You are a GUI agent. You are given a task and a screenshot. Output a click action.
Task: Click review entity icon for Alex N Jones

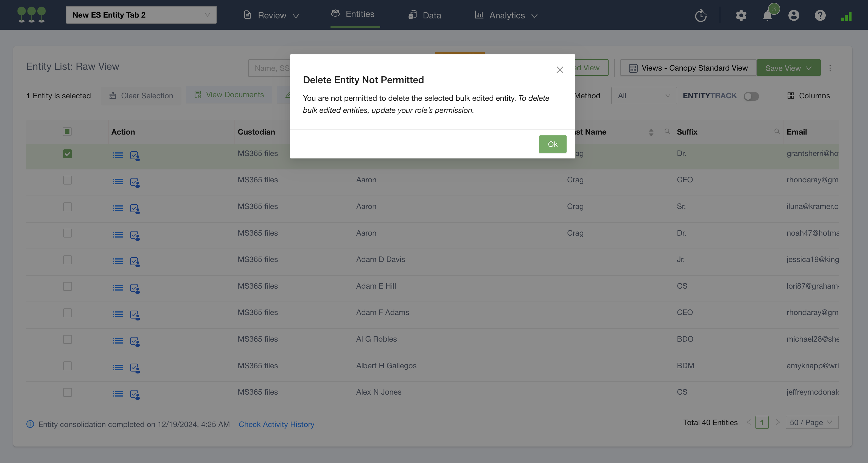tap(135, 394)
